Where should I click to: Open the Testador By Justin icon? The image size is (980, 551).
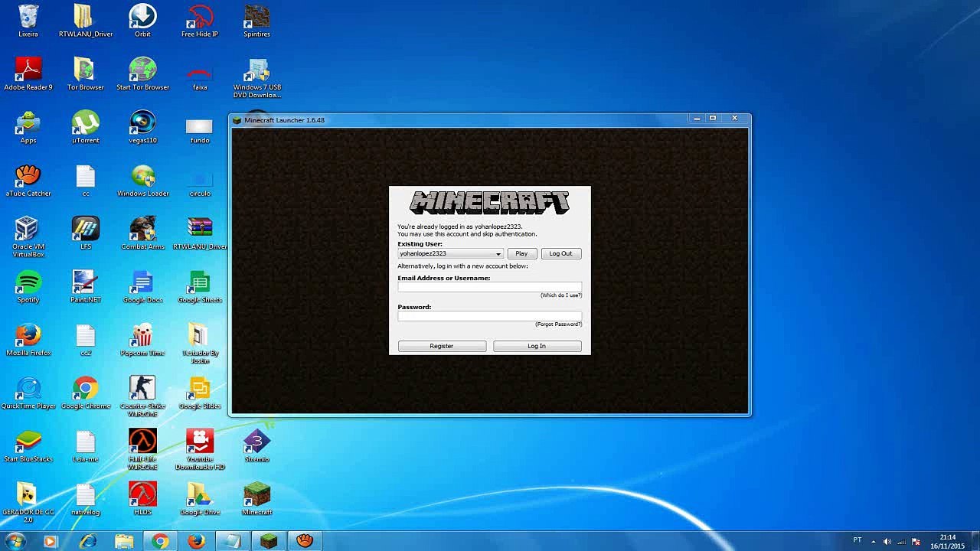tap(200, 336)
